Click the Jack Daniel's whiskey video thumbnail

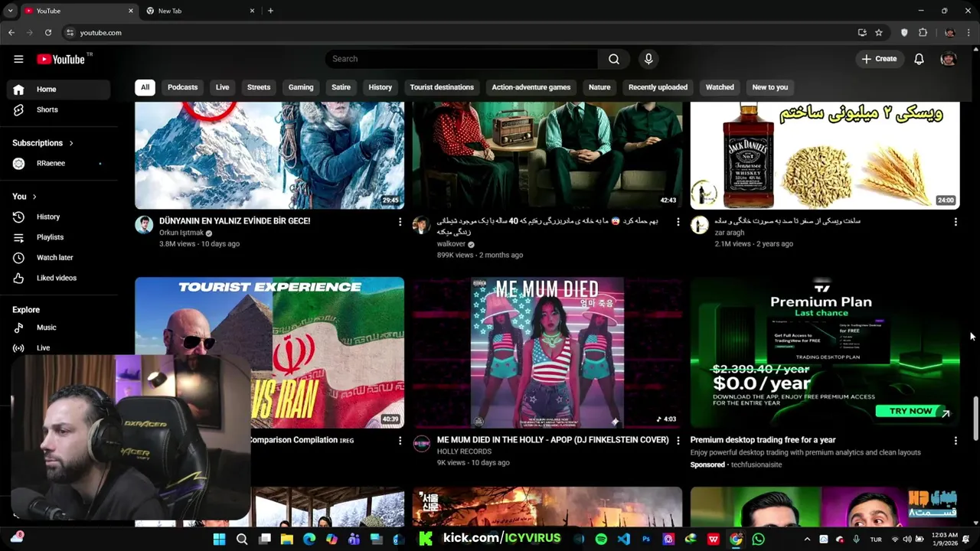point(825,155)
